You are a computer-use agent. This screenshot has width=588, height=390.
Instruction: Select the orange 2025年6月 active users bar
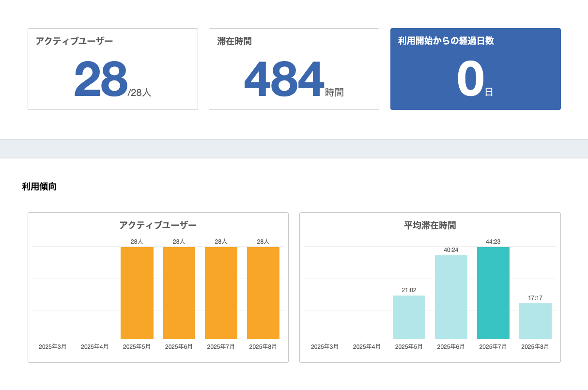coord(179,293)
